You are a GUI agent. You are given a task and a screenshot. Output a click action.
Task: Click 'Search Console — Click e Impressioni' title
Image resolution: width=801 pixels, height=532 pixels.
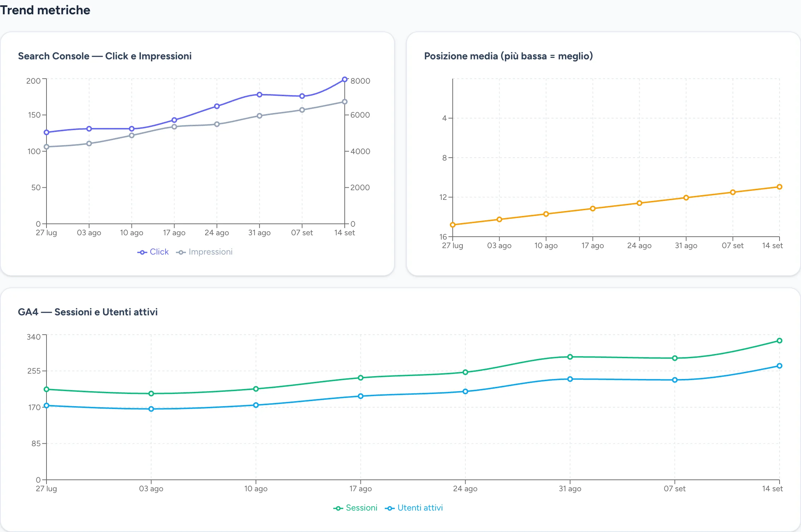coord(105,56)
